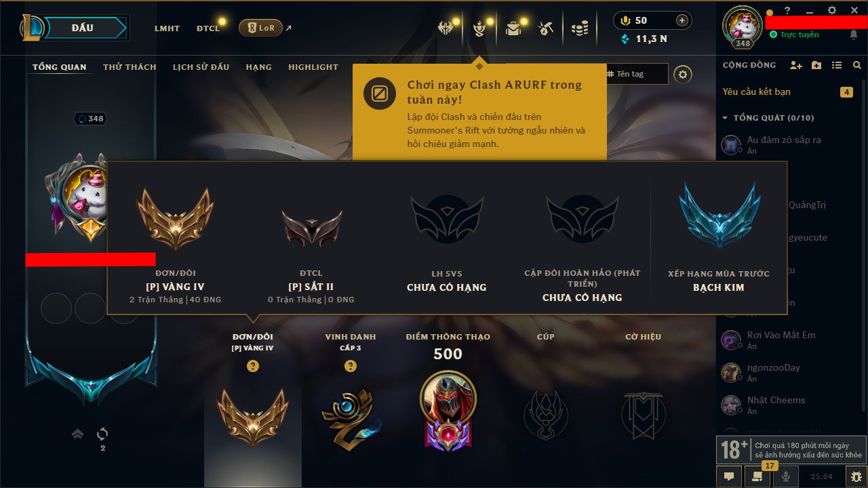Open the missions scroll icon with badge 17
Image resolution: width=868 pixels, height=488 pixels.
pos(757,476)
